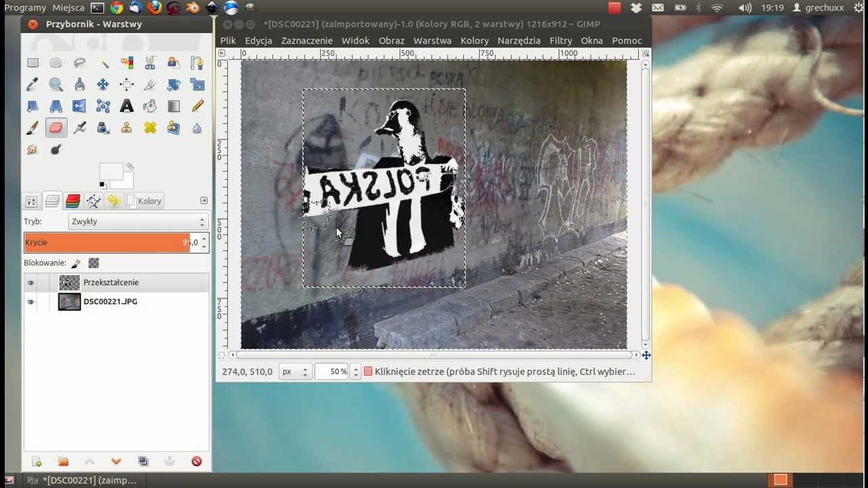Switch to the Tool Options tab

coord(32,201)
